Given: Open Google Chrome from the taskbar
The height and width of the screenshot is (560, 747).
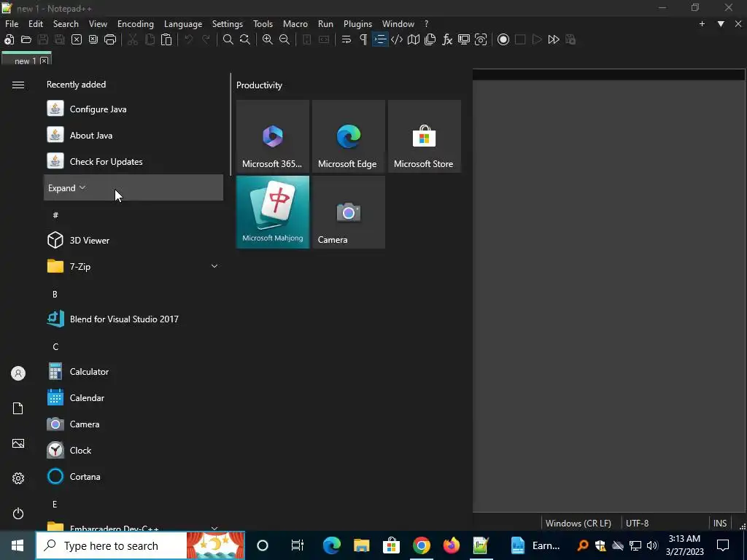Looking at the screenshot, I should [422, 545].
